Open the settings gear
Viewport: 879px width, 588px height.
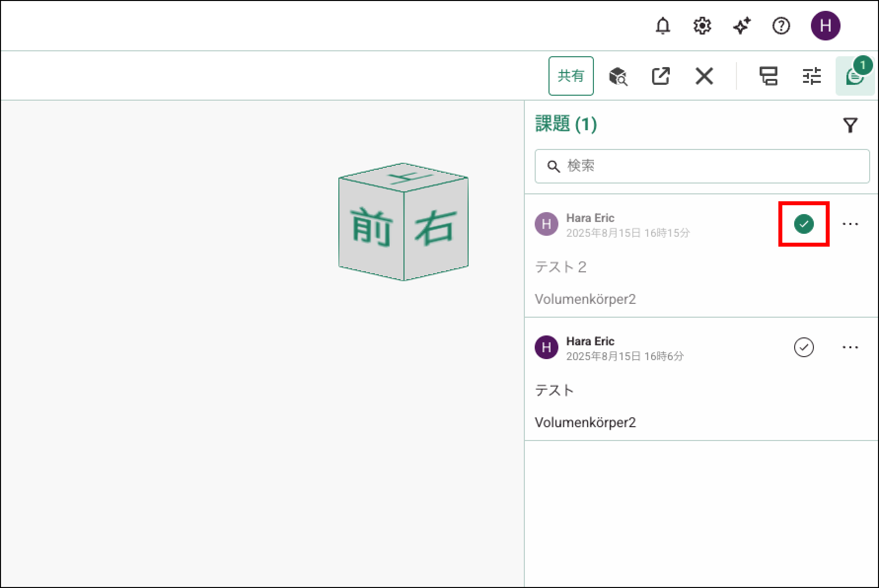pyautogui.click(x=702, y=26)
